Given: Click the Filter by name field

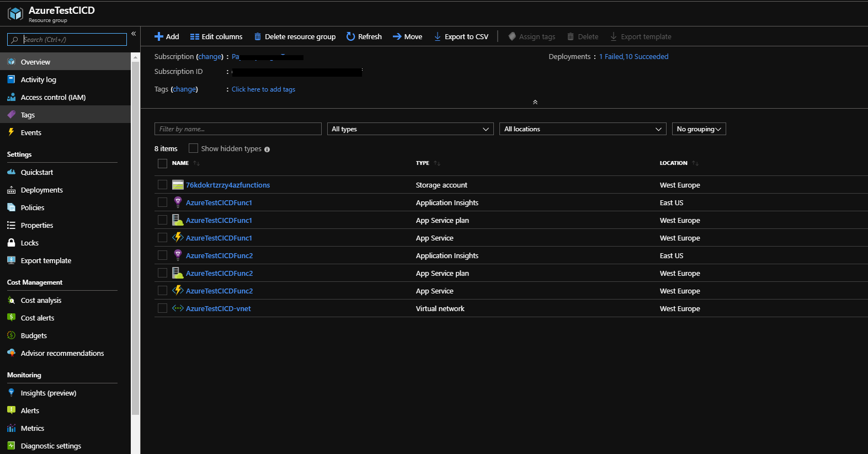Looking at the screenshot, I should (x=238, y=129).
